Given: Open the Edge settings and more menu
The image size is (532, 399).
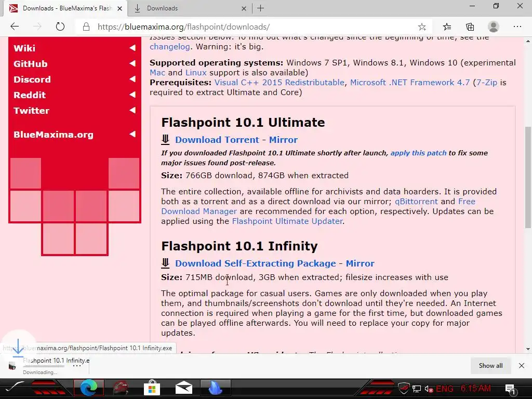Looking at the screenshot, I should pyautogui.click(x=517, y=26).
